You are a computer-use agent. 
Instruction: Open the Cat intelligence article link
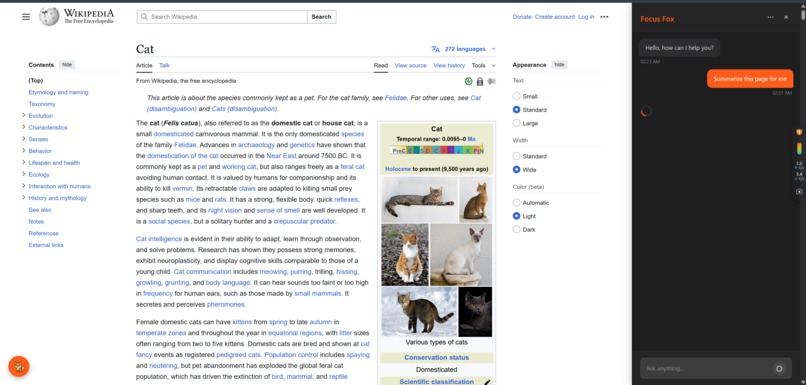pos(159,239)
